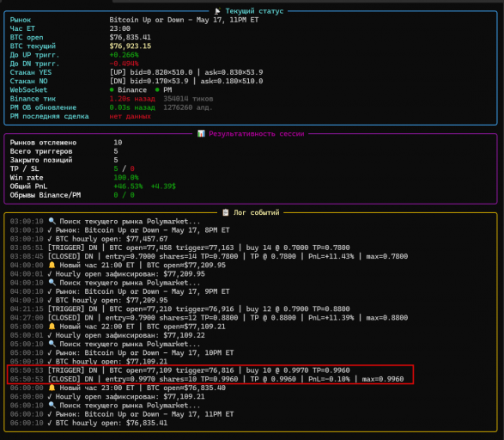504x440 pixels.
Task: Click the Стакан YES order book row
Action: (137, 72)
